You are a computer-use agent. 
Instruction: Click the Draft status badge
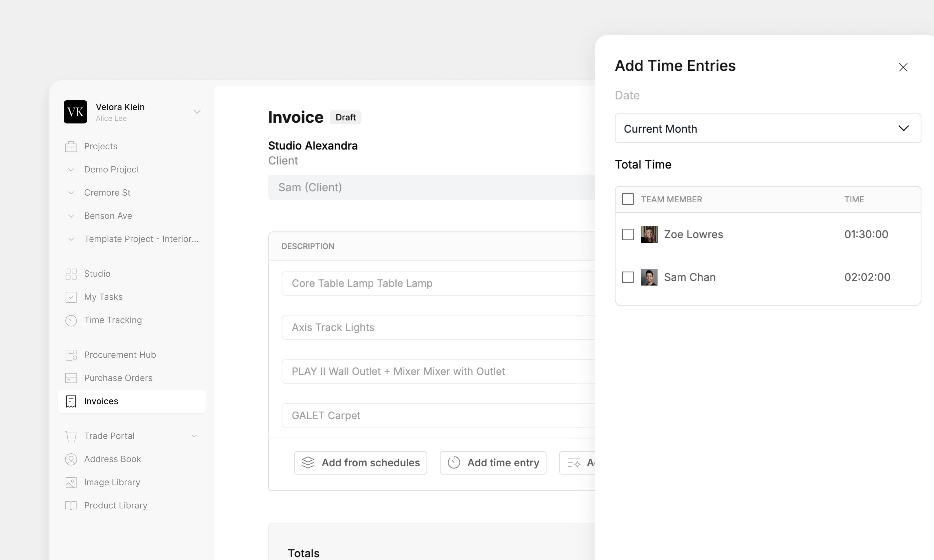[346, 117]
